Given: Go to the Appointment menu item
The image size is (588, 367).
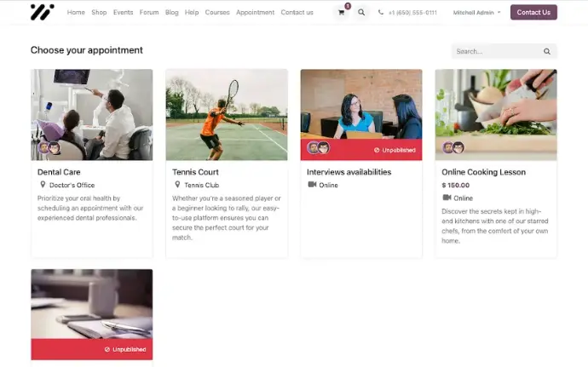Looking at the screenshot, I should pos(255,13).
